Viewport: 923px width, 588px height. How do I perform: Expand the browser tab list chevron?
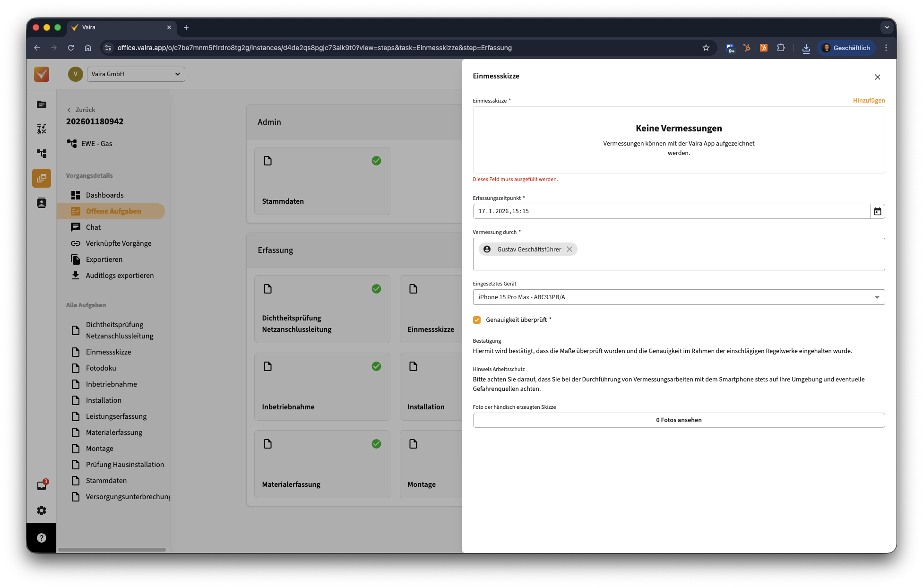pos(887,27)
